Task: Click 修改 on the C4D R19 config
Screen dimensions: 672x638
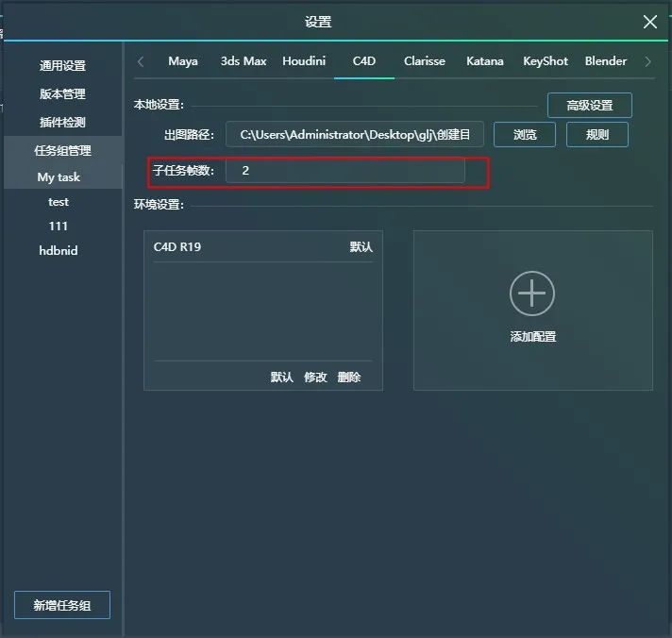Action: [x=315, y=378]
